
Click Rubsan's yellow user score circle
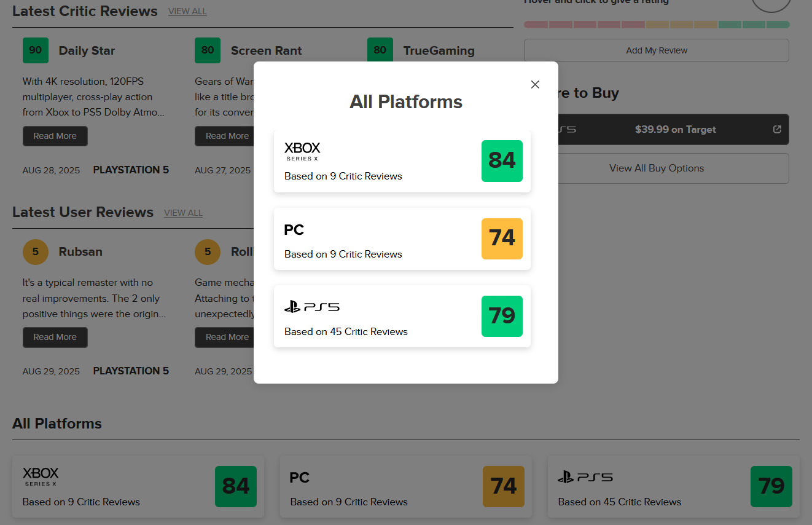tap(36, 251)
